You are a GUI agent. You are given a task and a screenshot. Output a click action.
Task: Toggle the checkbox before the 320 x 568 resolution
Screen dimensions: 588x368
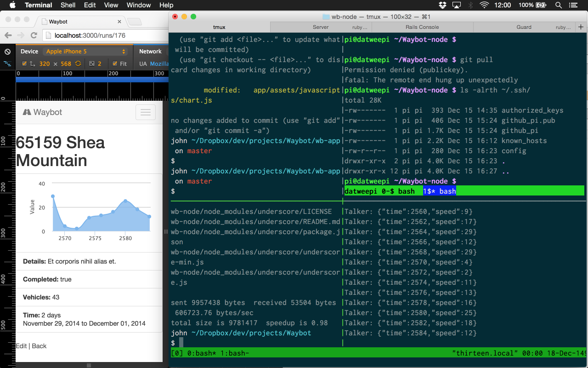pyautogui.click(x=24, y=63)
